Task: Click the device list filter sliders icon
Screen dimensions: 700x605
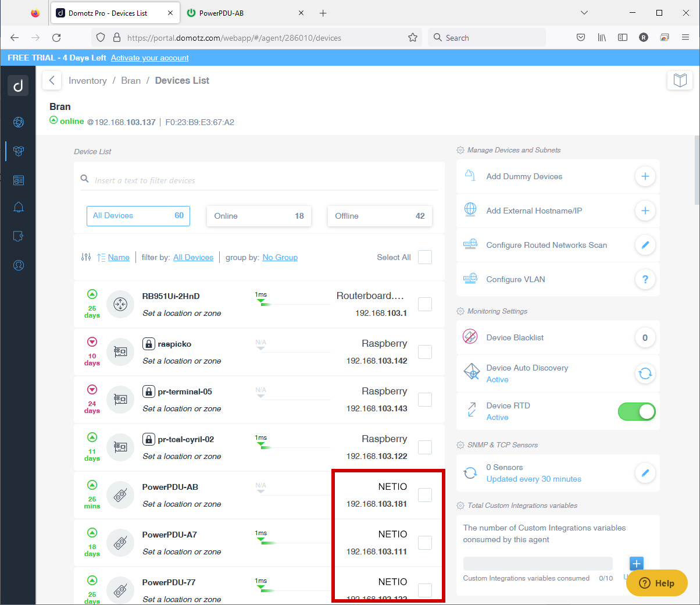Action: click(x=86, y=257)
